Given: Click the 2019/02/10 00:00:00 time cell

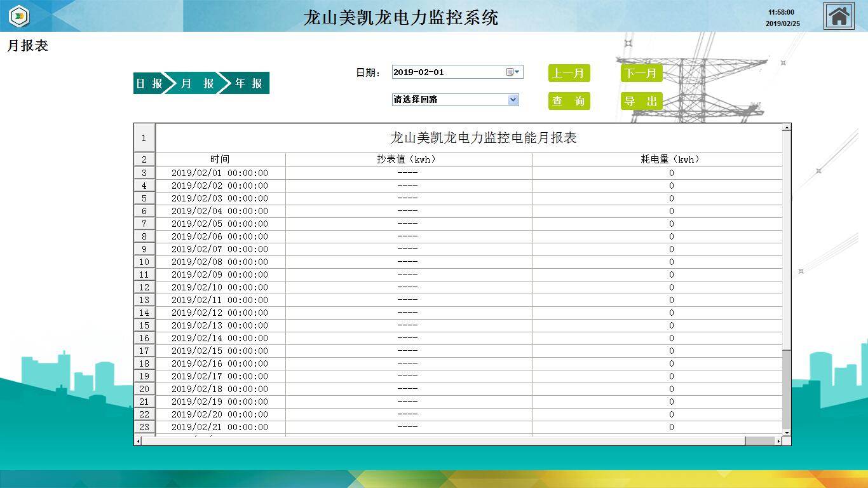Looking at the screenshot, I should [220, 287].
